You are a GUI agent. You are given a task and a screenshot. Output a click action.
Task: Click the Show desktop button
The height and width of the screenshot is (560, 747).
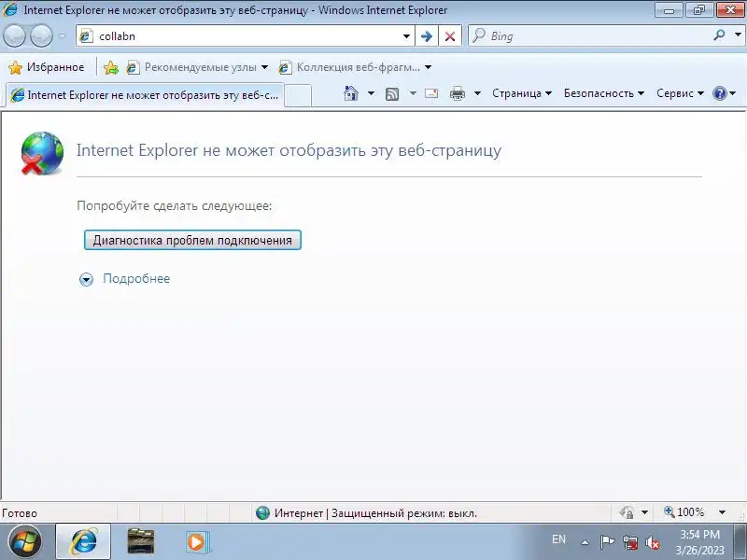[x=740, y=542]
